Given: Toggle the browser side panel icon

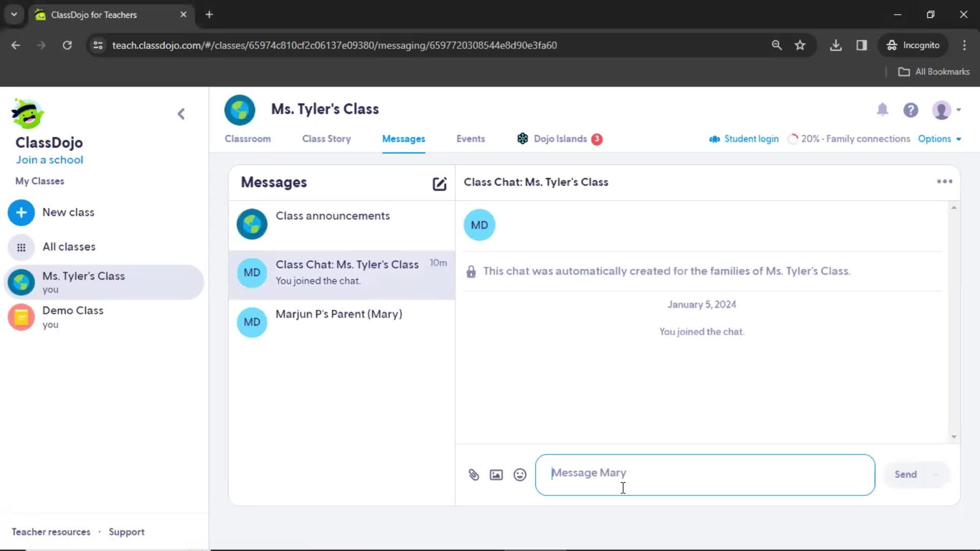Looking at the screenshot, I should (x=862, y=45).
